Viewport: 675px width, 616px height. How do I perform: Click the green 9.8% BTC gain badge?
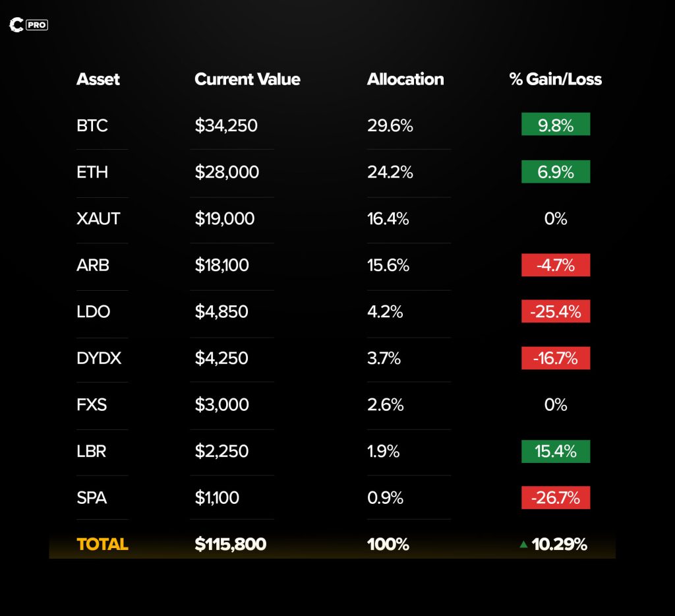[x=556, y=125]
